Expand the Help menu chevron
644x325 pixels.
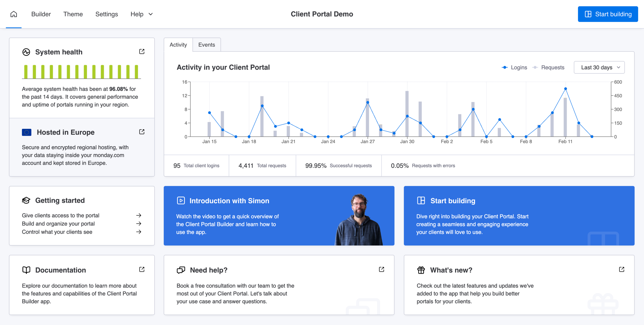click(151, 14)
